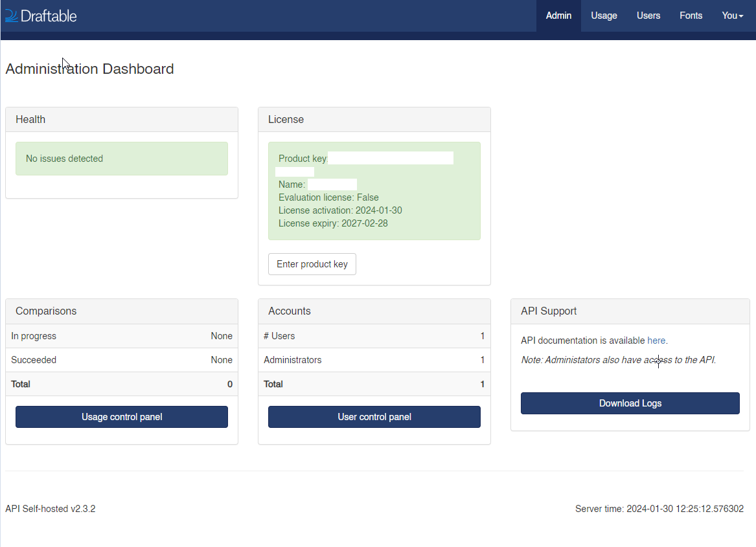Image resolution: width=756 pixels, height=547 pixels.
Task: Click the 'No issues detected' health message
Action: [x=122, y=159]
